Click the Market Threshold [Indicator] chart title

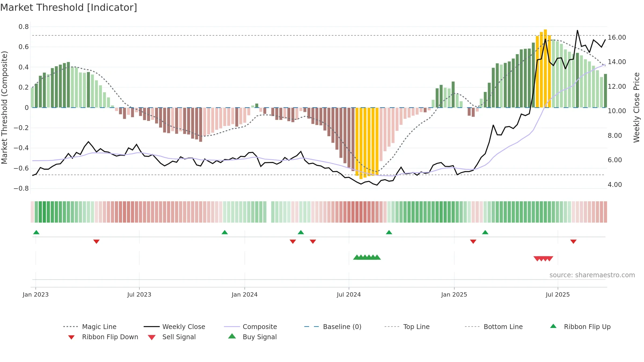tap(69, 8)
